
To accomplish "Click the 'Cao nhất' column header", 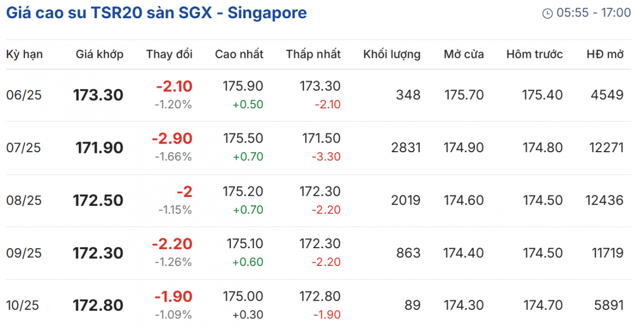I will tap(239, 54).
